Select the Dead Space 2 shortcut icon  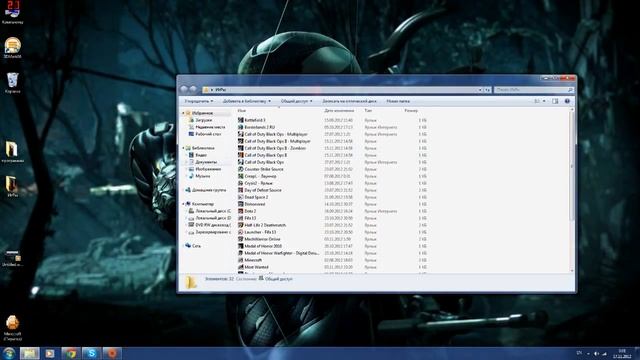(240, 197)
